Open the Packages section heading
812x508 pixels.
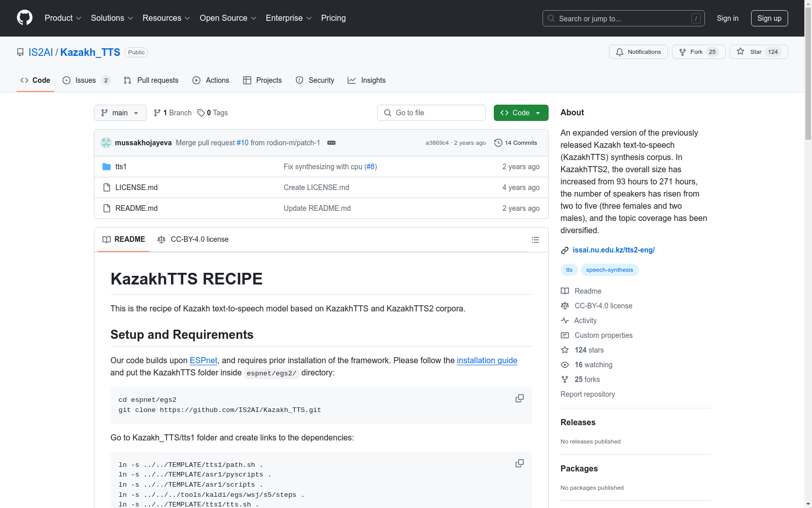pos(579,468)
